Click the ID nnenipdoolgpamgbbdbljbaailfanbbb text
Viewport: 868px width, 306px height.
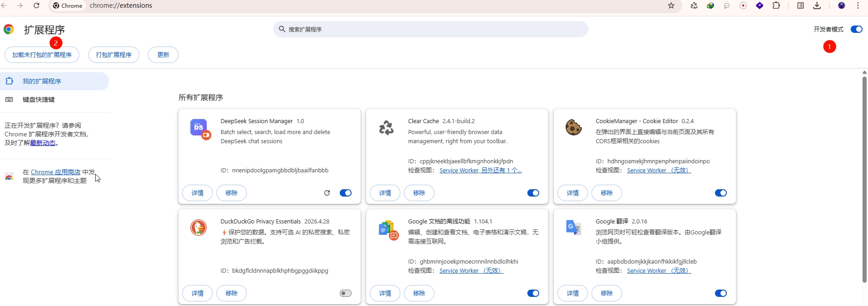click(275, 170)
